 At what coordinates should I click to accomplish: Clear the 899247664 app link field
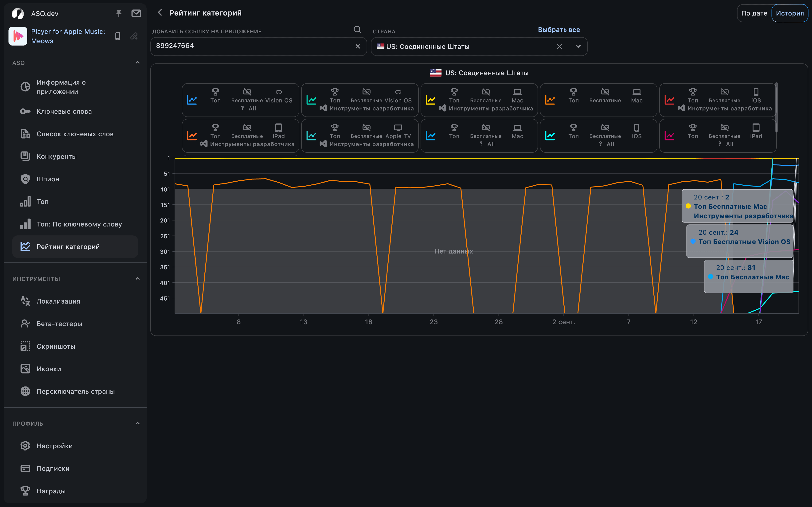(358, 46)
